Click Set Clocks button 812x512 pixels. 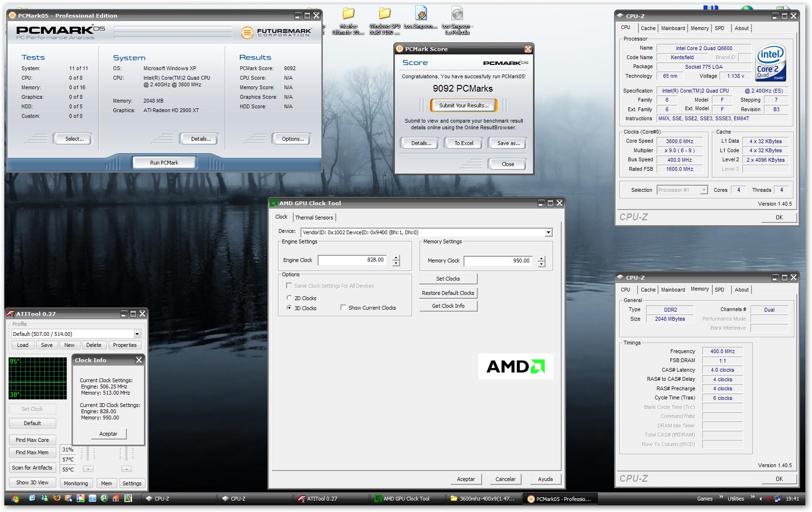click(x=448, y=279)
